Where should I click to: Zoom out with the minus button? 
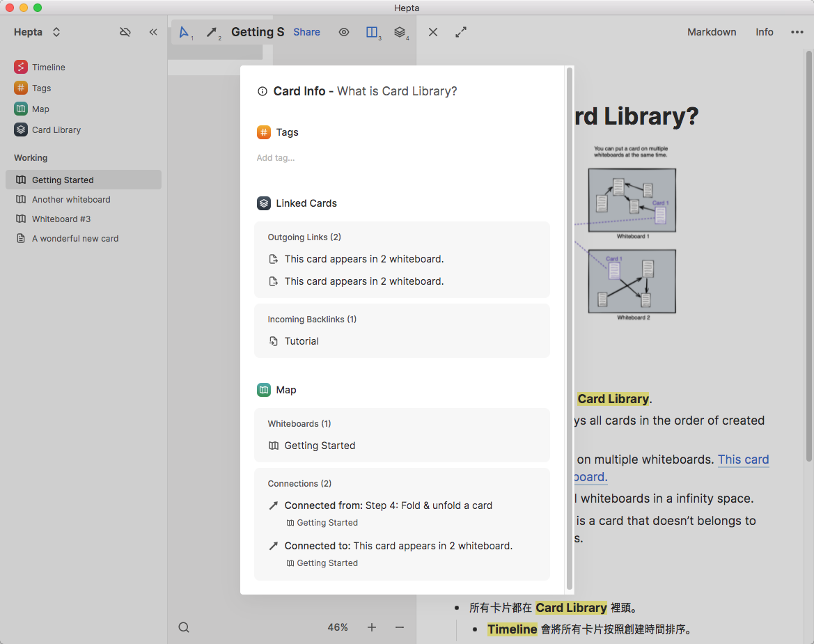coord(399,627)
